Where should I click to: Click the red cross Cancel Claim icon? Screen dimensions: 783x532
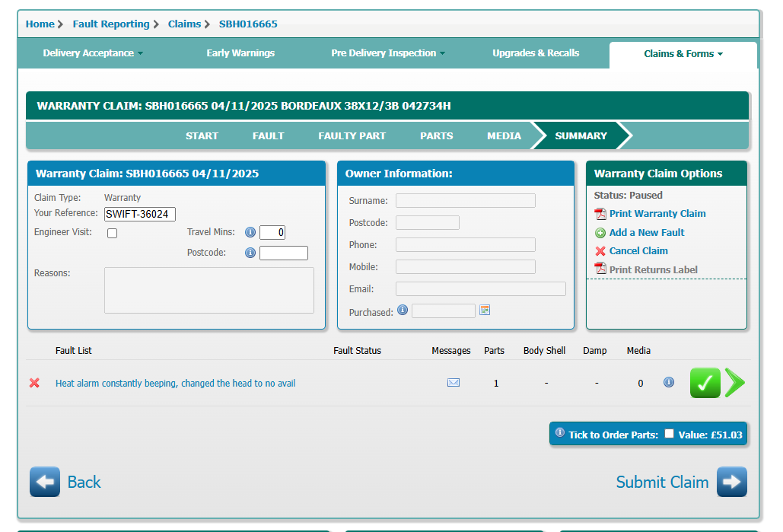[600, 251]
